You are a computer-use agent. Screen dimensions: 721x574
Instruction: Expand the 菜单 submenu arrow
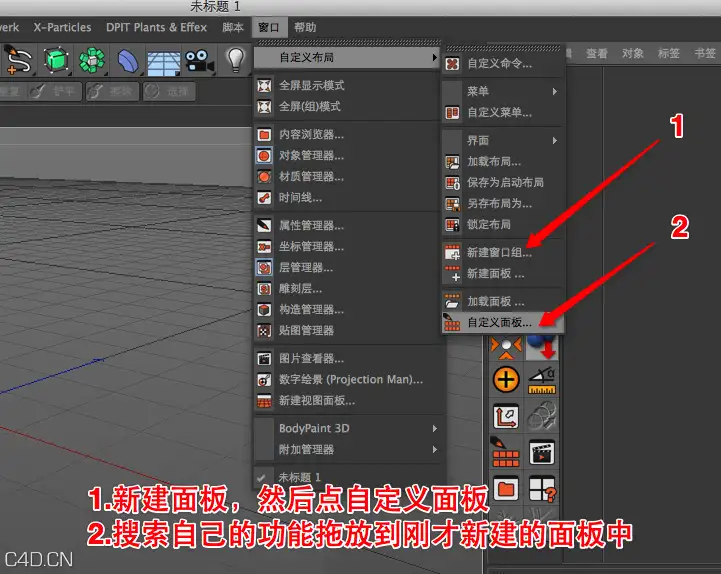click(555, 92)
